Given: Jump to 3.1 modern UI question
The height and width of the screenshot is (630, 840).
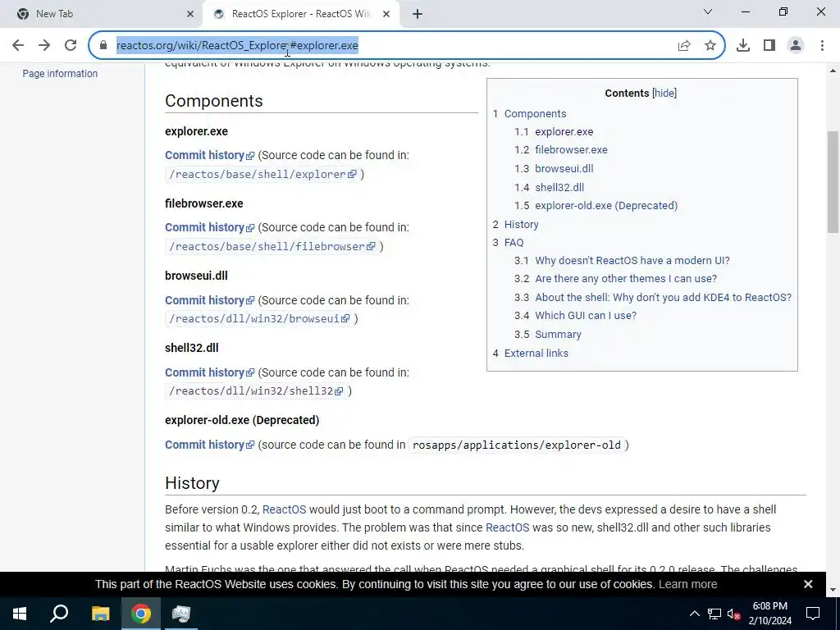Looking at the screenshot, I should click(x=622, y=261).
